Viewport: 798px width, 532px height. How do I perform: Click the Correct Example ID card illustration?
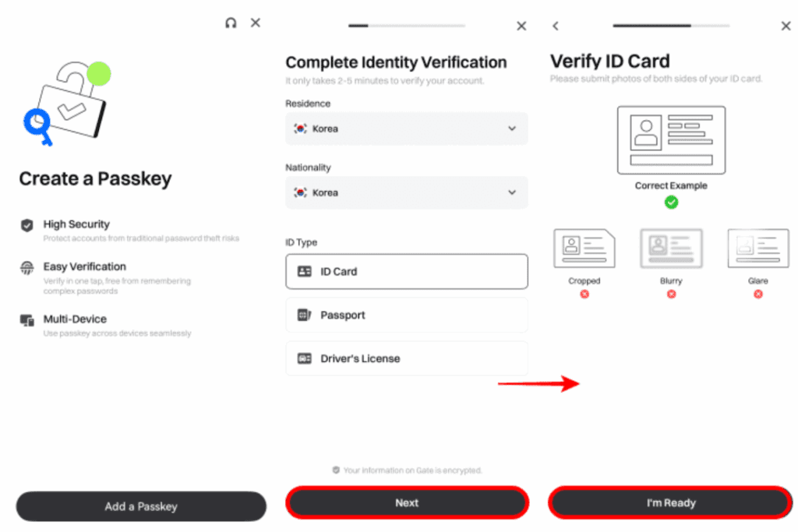pos(671,140)
